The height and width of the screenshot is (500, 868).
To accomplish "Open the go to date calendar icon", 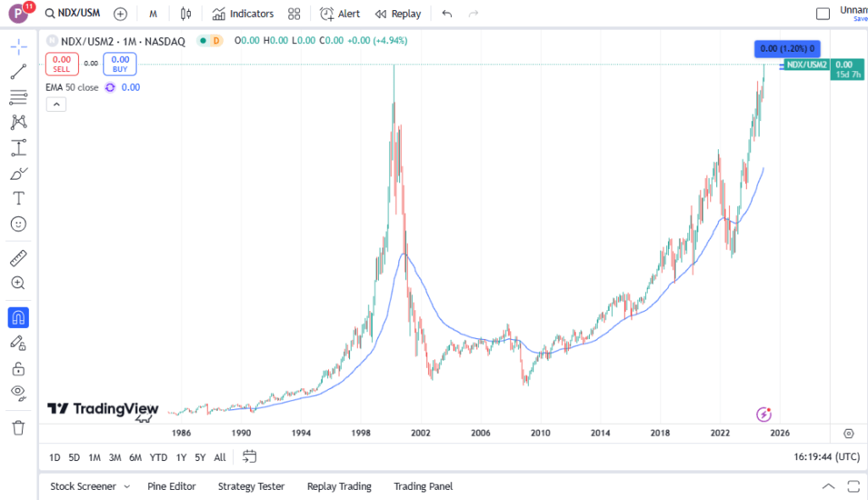I will click(x=250, y=457).
